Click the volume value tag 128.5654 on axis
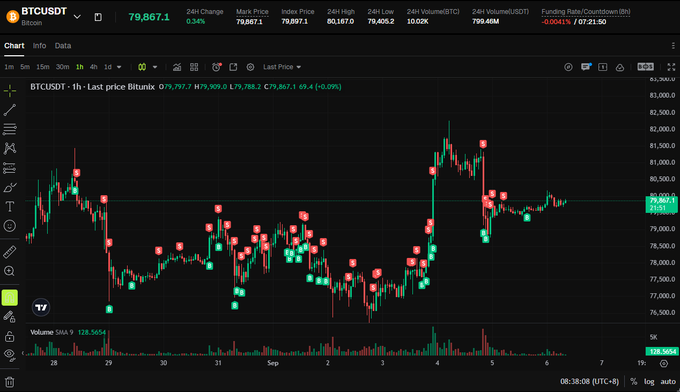The width and height of the screenshot is (680, 392). 662,351
